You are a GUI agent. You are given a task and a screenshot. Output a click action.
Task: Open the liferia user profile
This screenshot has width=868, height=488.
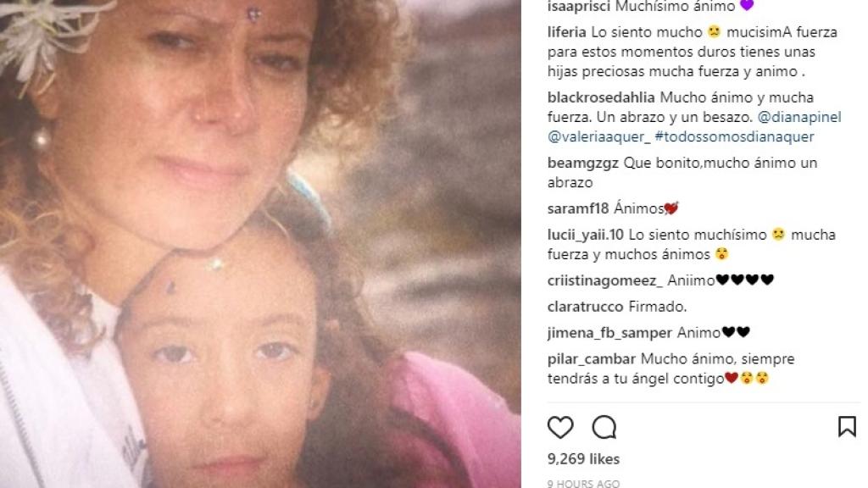pos(566,32)
